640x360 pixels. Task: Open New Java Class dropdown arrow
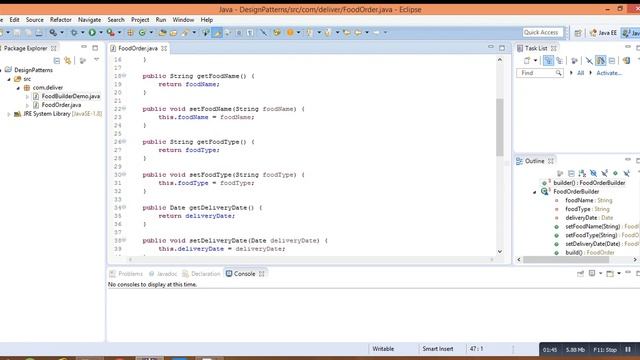[151, 32]
